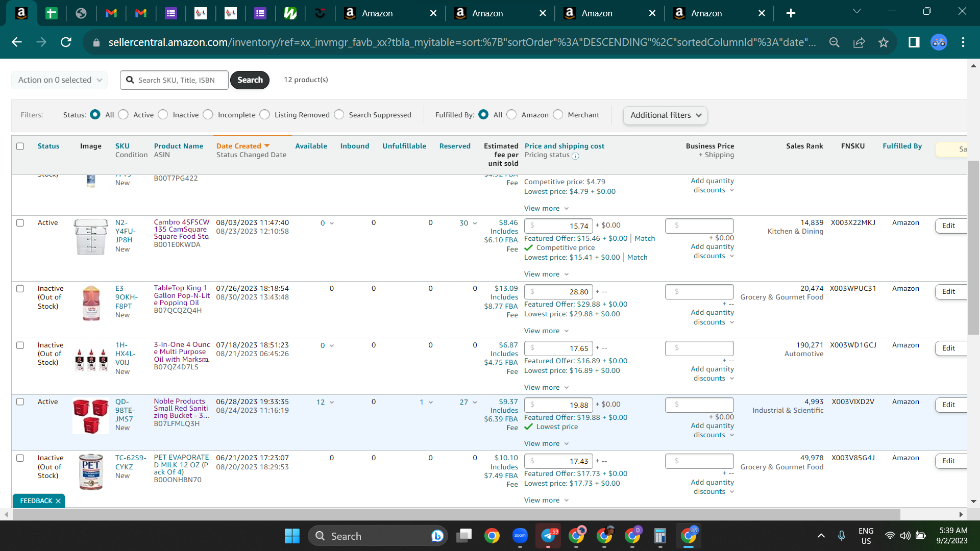Image resolution: width=980 pixels, height=551 pixels.
Task: Close the FEEDBACK widget with its X
Action: 58,501
